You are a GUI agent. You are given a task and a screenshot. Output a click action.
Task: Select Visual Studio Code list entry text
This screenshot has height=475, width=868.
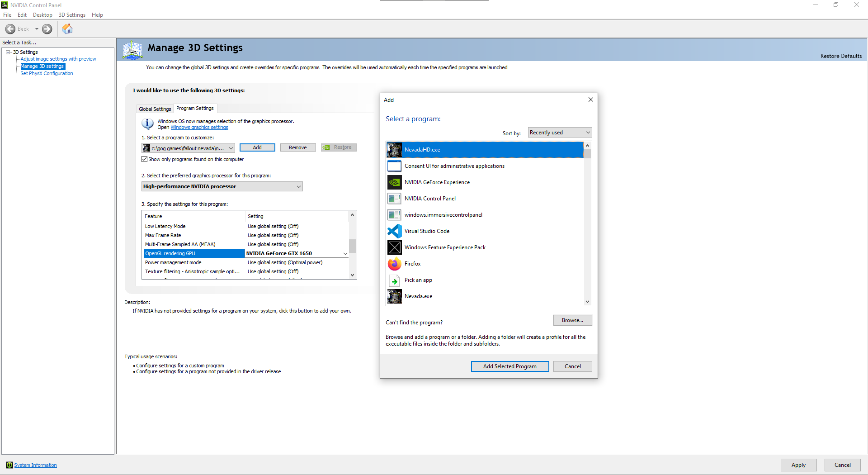(427, 231)
